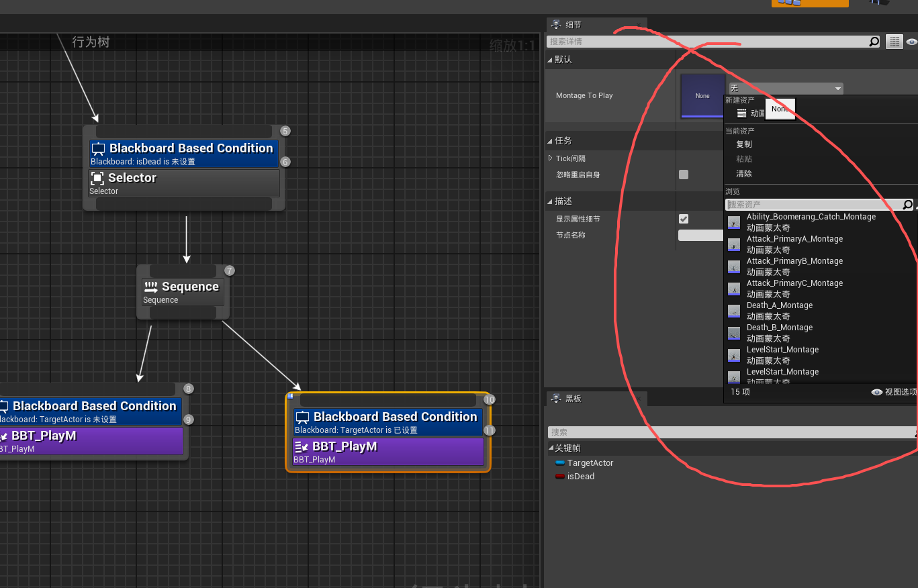The height and width of the screenshot is (588, 918).
Task: Click the '15 项' item count text
Action: point(740,392)
